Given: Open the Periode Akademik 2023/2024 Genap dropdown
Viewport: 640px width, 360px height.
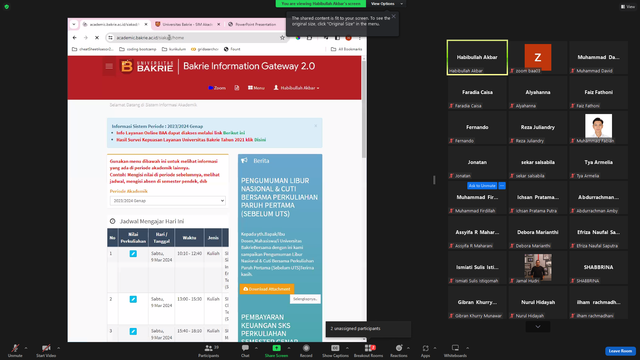Looking at the screenshot, I should tap(167, 201).
